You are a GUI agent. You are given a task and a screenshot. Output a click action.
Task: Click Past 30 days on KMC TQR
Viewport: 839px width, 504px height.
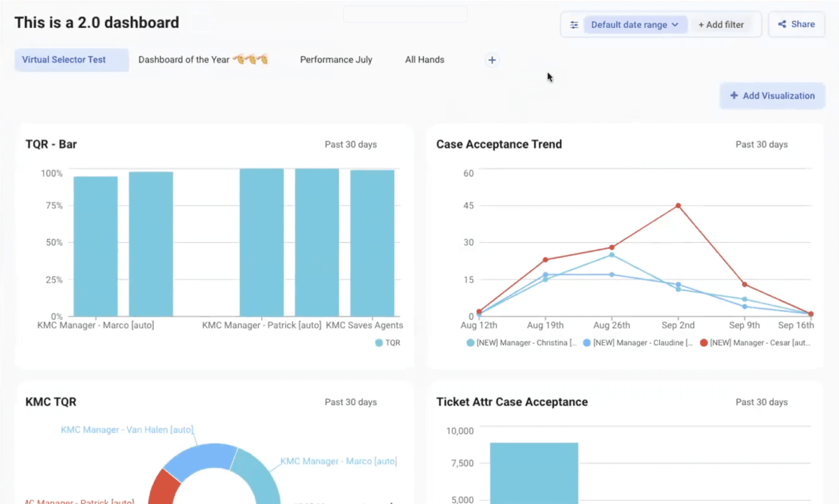(351, 402)
